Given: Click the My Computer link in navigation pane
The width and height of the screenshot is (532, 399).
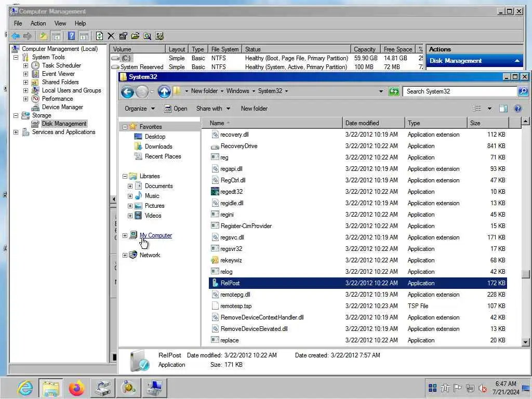Looking at the screenshot, I should pos(156,235).
